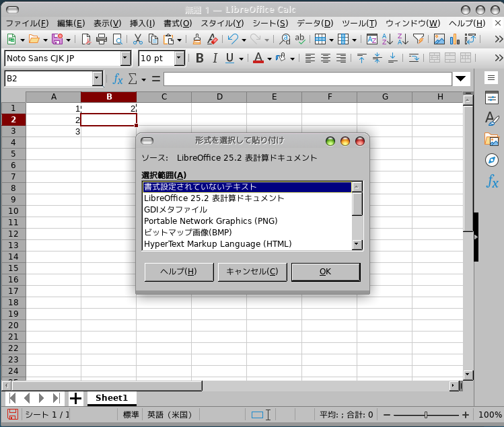Click the Paste clipboard icon
The image size is (504, 427).
168,40
